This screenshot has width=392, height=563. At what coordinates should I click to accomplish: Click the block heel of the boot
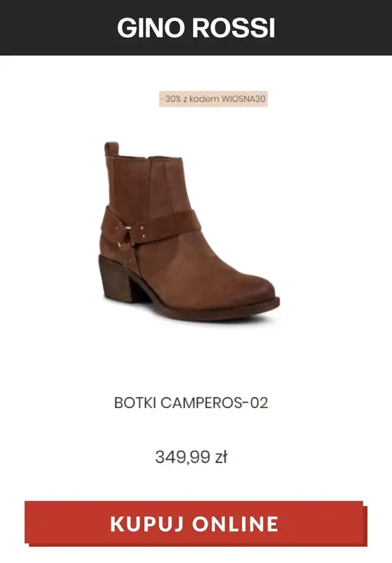[115, 278]
